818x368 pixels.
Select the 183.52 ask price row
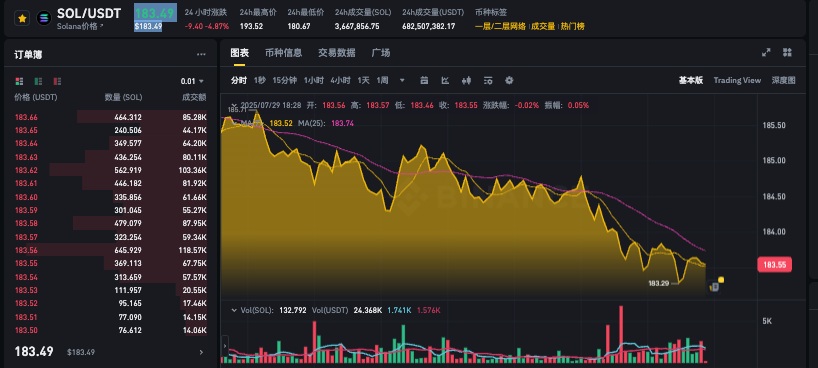(x=111, y=303)
